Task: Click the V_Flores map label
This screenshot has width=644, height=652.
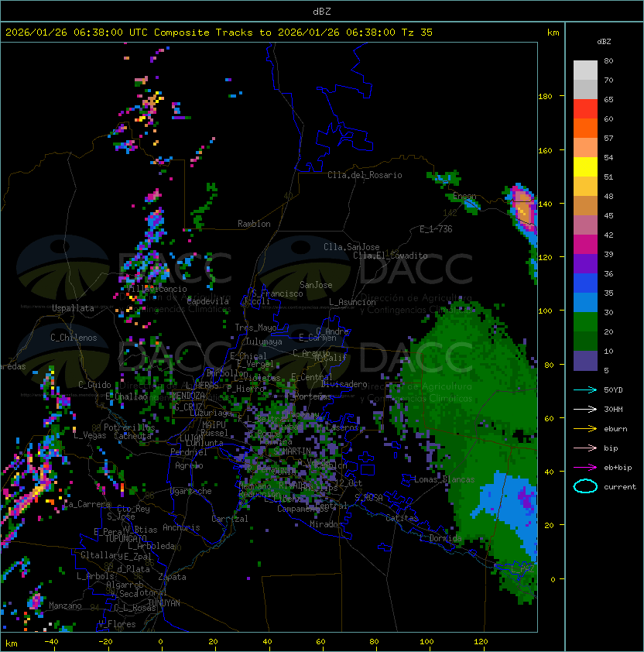Action: [117, 625]
